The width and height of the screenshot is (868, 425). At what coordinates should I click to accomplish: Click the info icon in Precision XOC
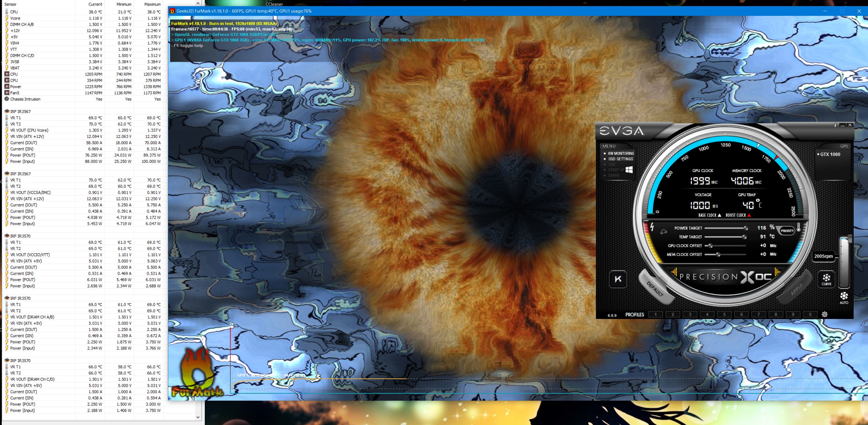835,125
